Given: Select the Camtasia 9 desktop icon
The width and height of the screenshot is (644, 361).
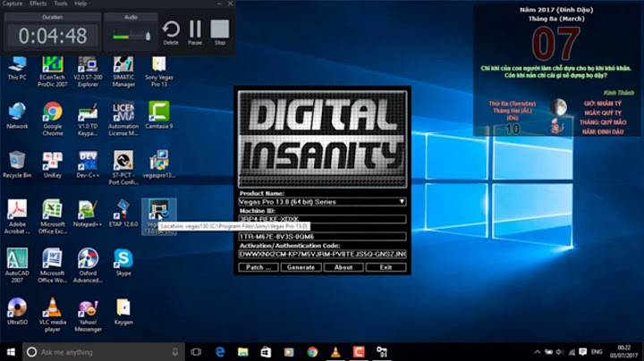Looking at the screenshot, I should [x=158, y=113].
